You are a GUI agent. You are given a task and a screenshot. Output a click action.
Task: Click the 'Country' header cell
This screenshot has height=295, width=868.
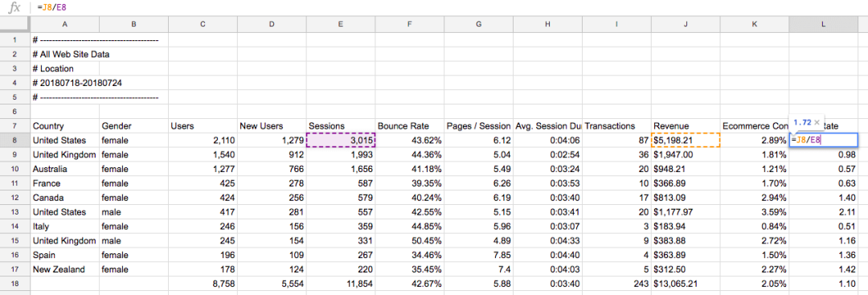[x=65, y=126]
